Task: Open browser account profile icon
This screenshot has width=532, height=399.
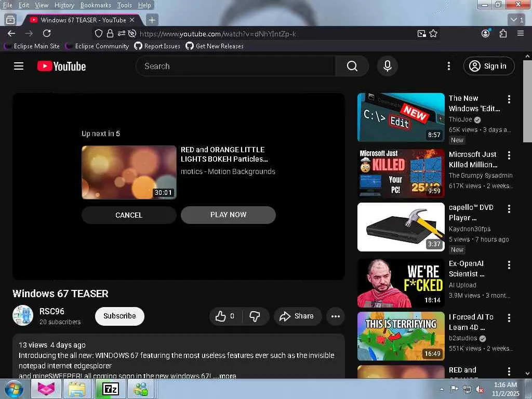Action: point(486,33)
